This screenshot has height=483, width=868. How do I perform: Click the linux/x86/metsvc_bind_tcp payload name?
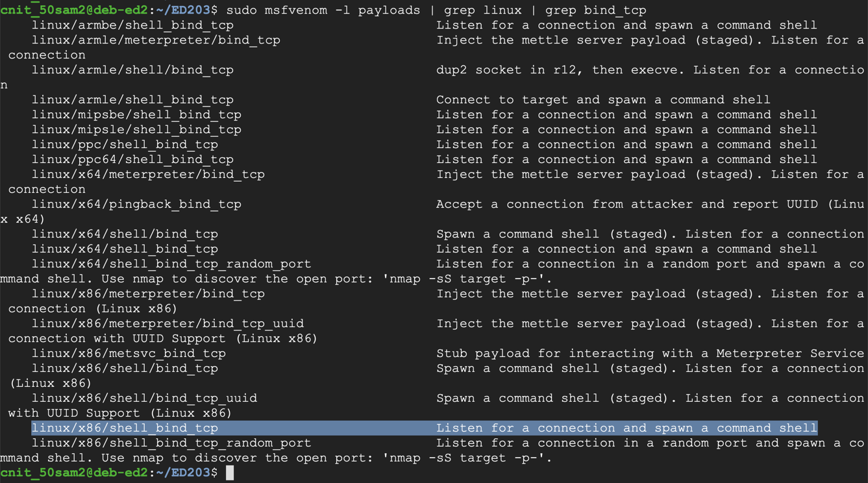point(129,354)
